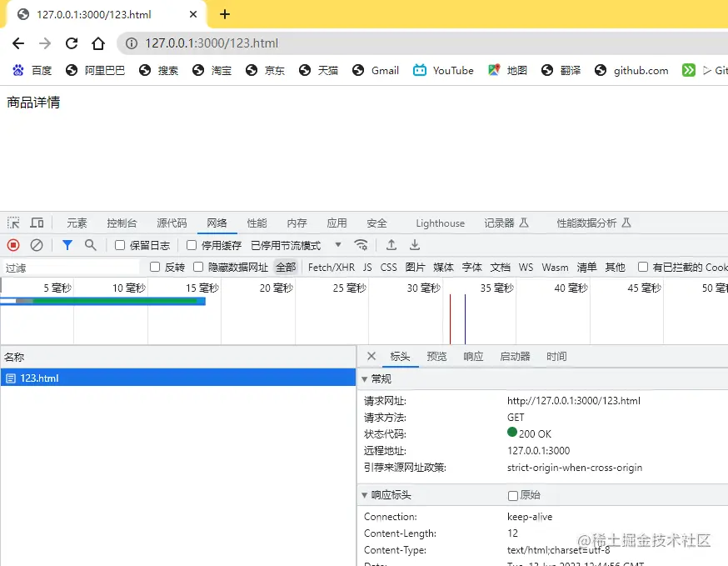728x566 pixels.
Task: Switch to the 响应 details tab
Action: (x=473, y=357)
